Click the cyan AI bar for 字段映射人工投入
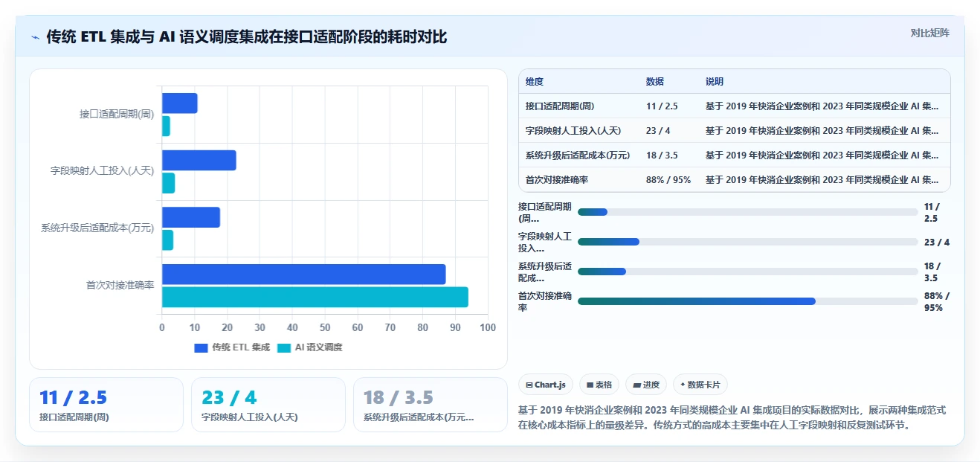This screenshot has width=980, height=462. [169, 183]
